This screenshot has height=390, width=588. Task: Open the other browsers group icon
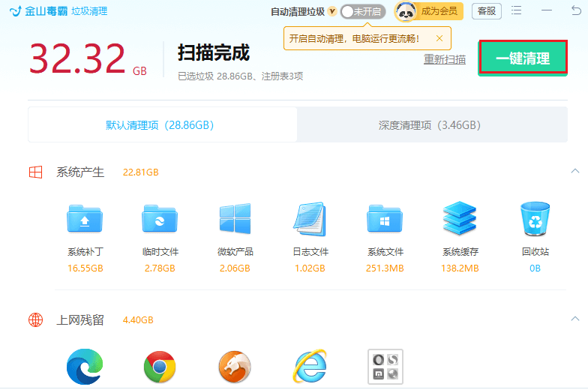point(385,367)
